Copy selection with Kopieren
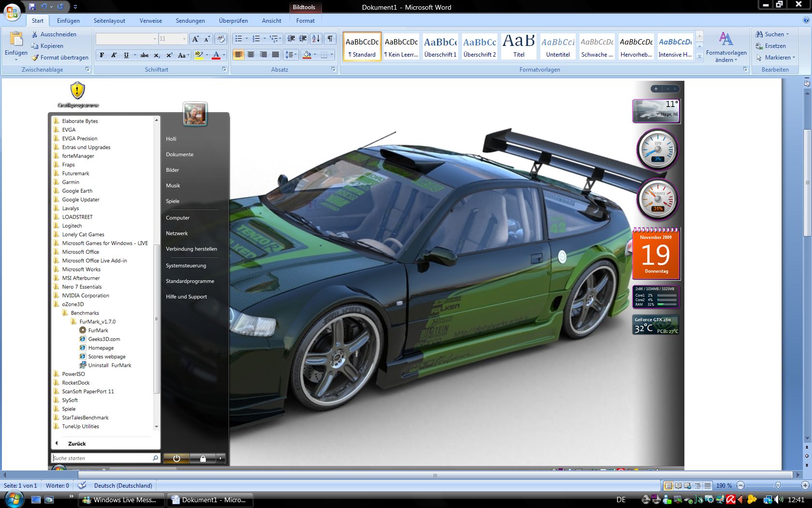The height and width of the screenshot is (508, 812). 47,46
